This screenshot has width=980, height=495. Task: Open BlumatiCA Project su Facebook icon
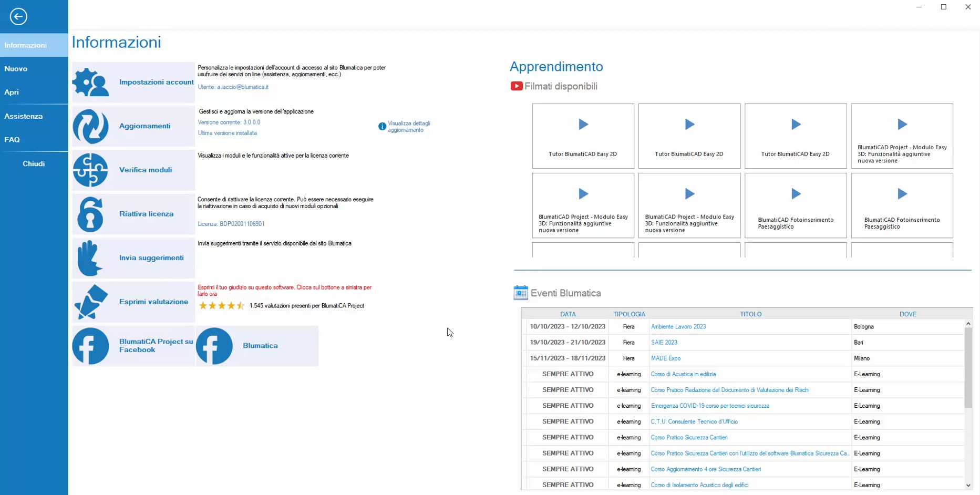(x=91, y=346)
